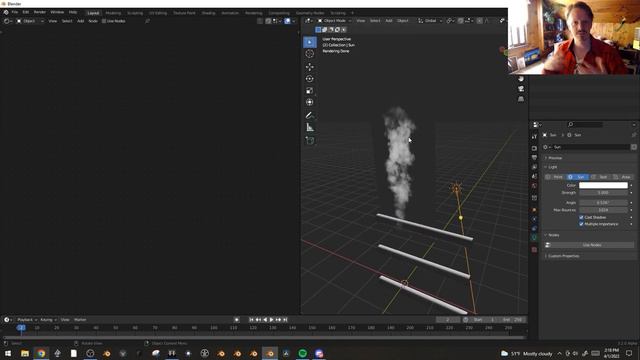The image size is (640, 360).
Task: Jump to the timeline end frame
Action: click(285, 320)
